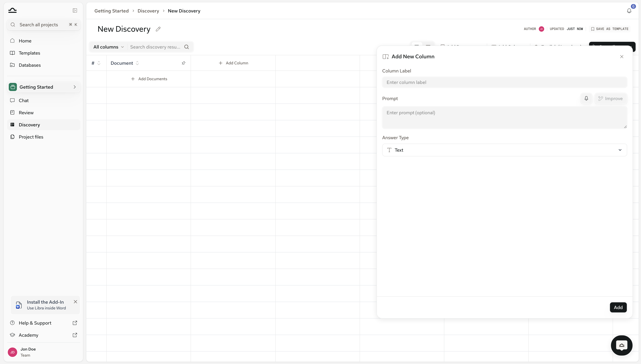The height and width of the screenshot is (364, 641).
Task: Click the Templates book icon
Action: click(12, 53)
